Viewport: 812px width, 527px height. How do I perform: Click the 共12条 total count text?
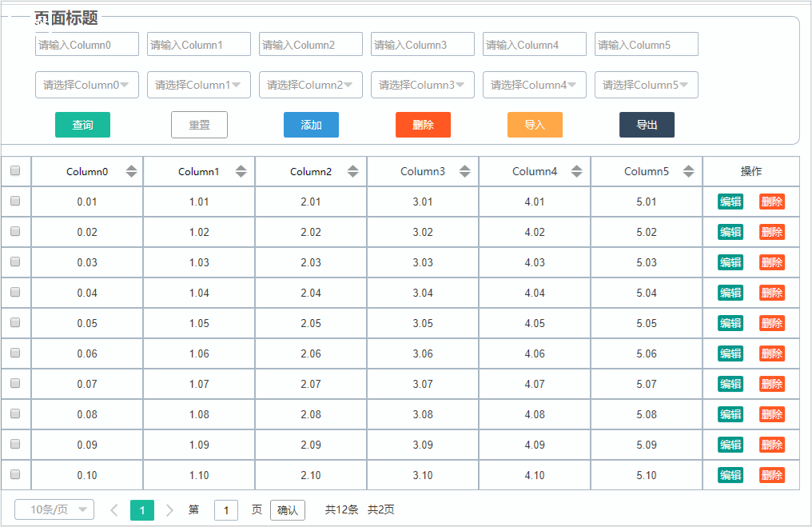click(x=342, y=510)
